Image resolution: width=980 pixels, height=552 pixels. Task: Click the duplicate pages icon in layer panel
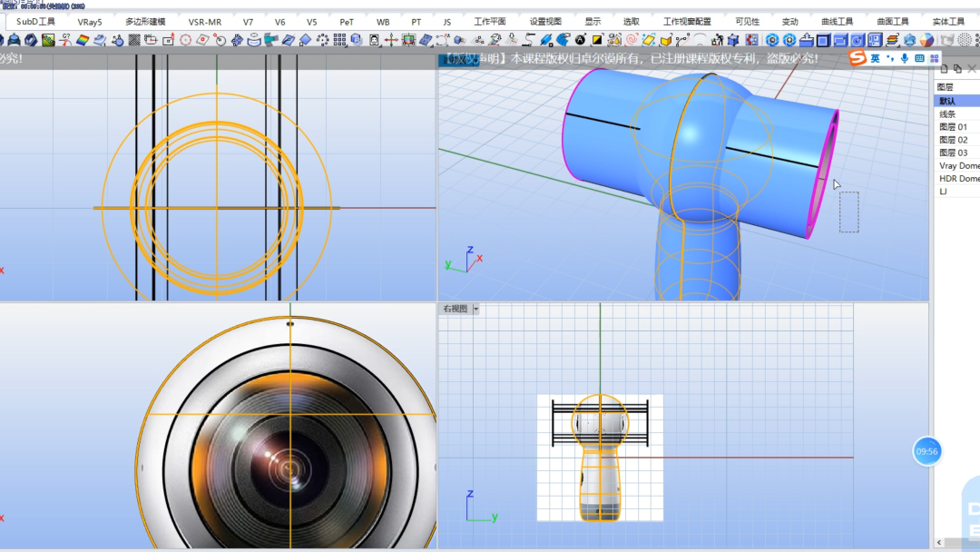[x=957, y=69]
